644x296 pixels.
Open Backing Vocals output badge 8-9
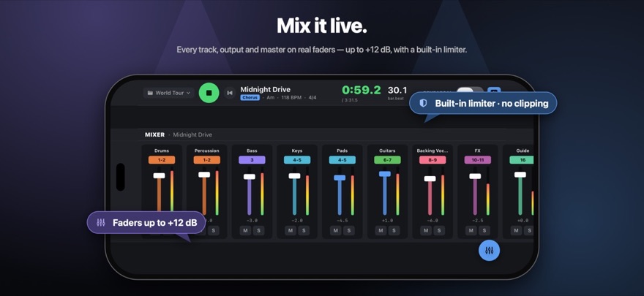pos(433,160)
